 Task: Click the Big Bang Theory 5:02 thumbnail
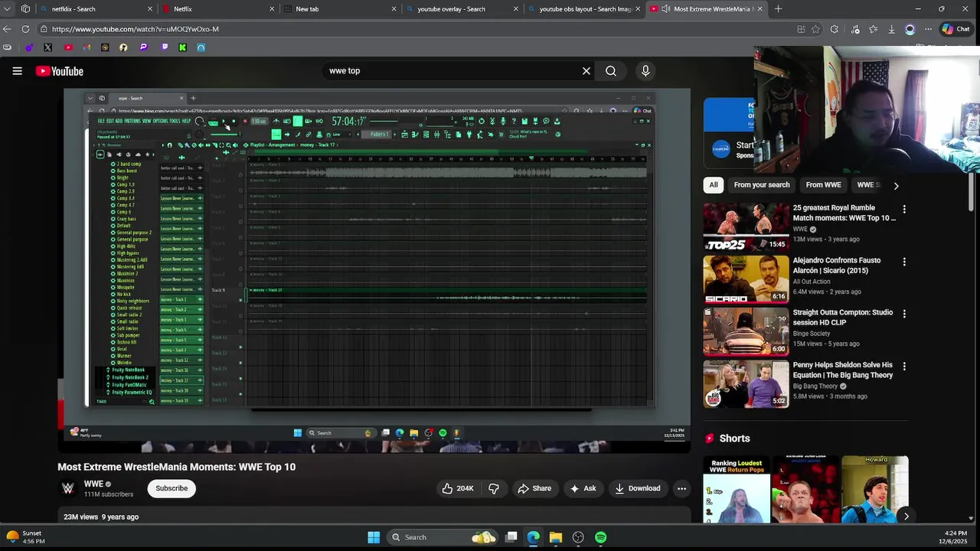coord(746,384)
